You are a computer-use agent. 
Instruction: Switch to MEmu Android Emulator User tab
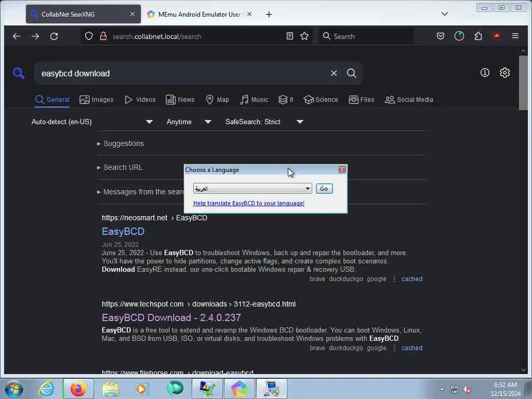(199, 14)
